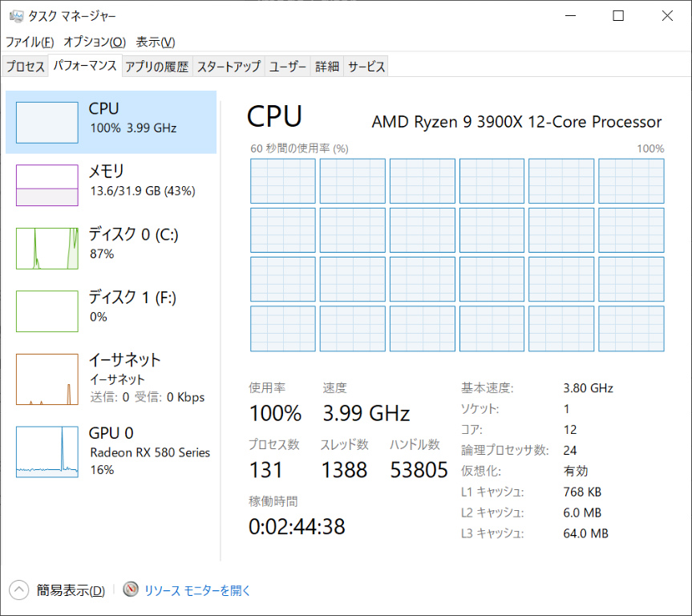Click the first logical processor graph
Viewport: 692px width, 616px height.
click(x=282, y=180)
